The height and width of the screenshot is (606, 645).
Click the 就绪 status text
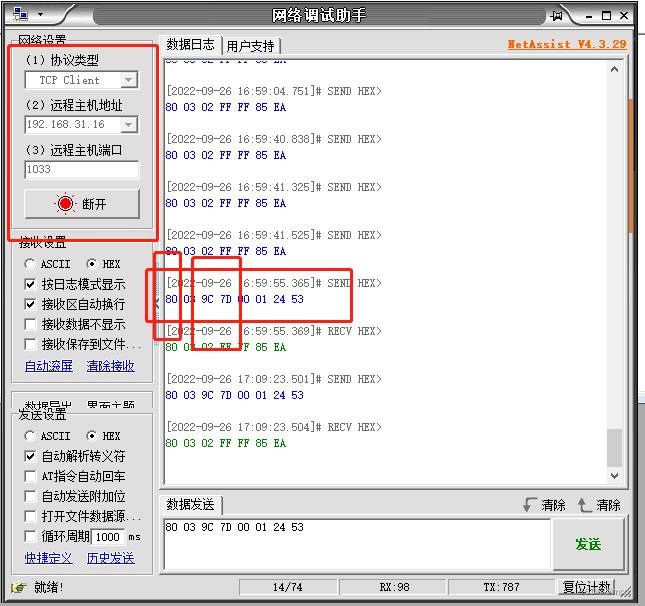pyautogui.click(x=49, y=587)
